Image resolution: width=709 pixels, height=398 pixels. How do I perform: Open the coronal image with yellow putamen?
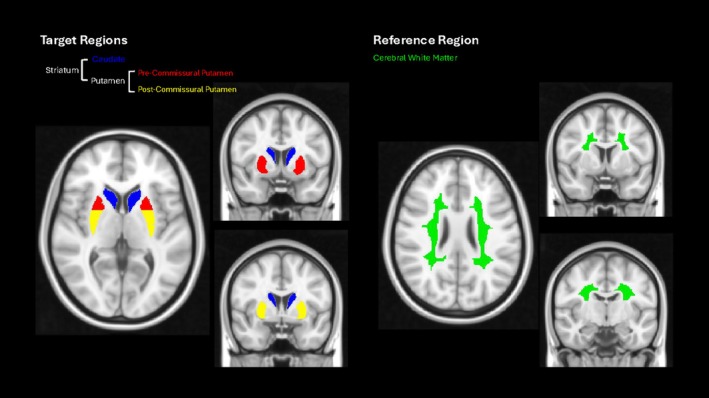(281, 298)
